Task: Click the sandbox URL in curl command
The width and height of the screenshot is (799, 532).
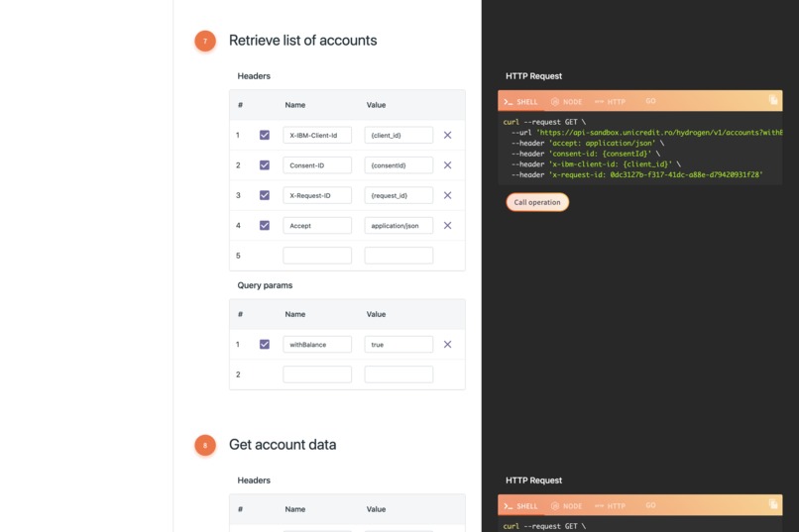Action: tap(659, 133)
